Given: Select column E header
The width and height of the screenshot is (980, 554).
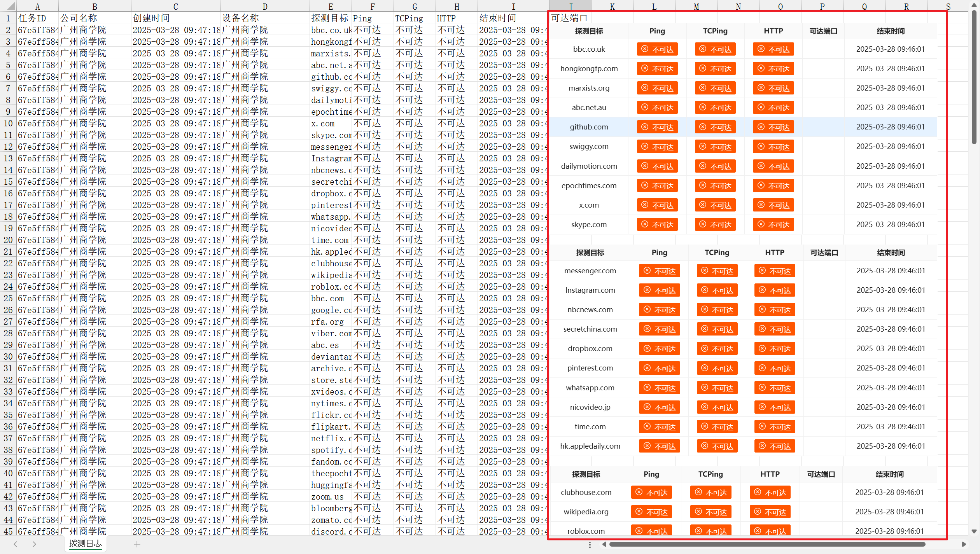Looking at the screenshot, I should coord(331,6).
